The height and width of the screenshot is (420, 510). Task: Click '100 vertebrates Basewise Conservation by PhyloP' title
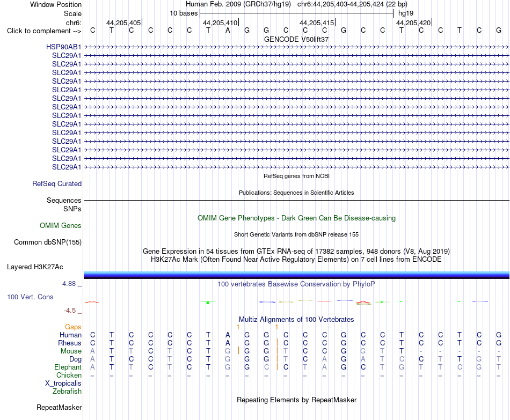pos(296,284)
